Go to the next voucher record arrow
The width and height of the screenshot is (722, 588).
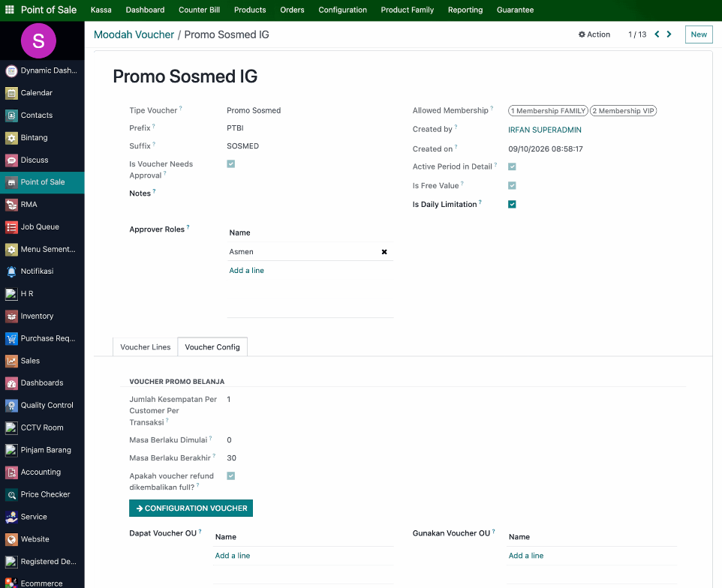(x=669, y=34)
